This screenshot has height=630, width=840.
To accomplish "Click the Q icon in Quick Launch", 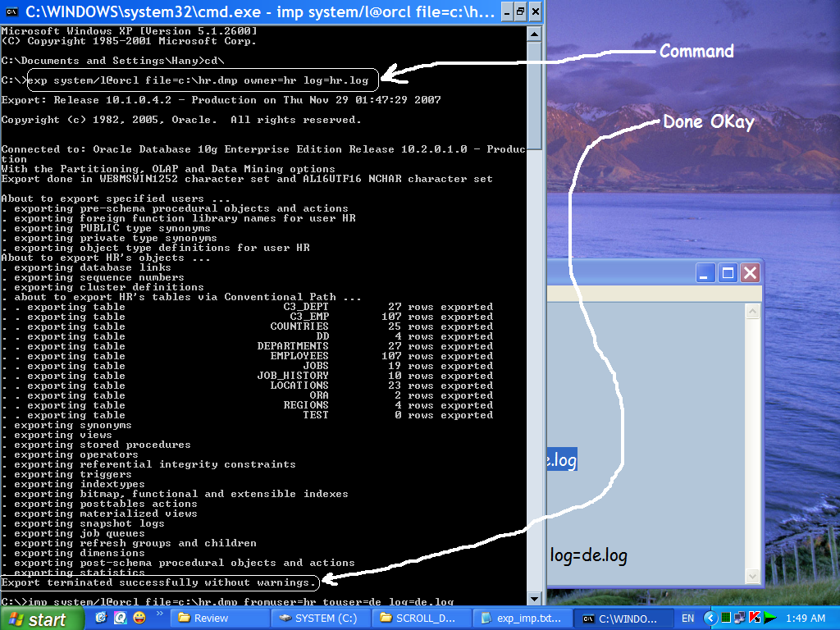I will 121,618.
